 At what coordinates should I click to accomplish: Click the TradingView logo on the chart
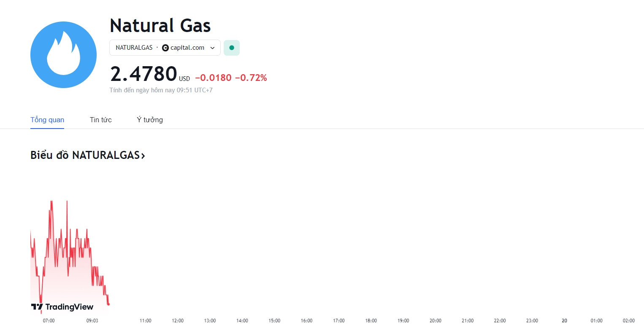pos(62,307)
